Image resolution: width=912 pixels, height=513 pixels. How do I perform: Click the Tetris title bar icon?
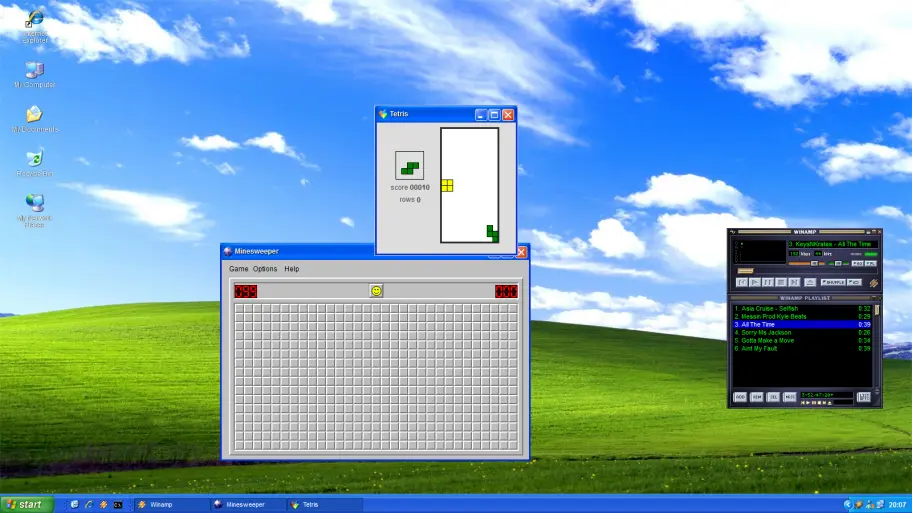383,114
